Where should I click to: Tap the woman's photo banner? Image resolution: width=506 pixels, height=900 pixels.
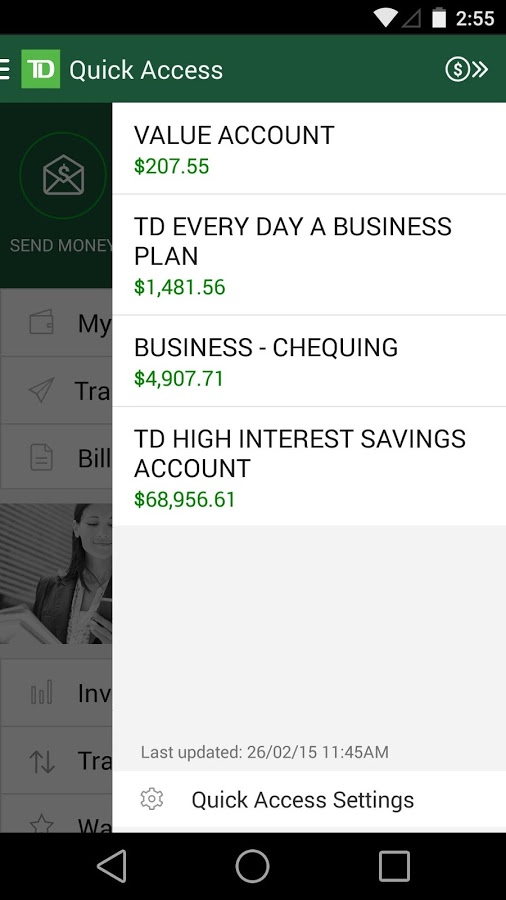(56, 573)
